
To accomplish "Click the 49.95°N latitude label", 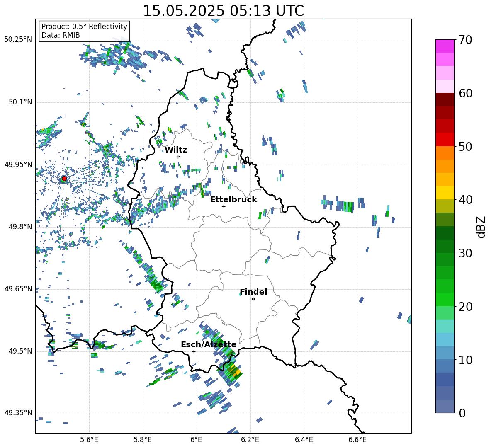I will pos(18,164).
